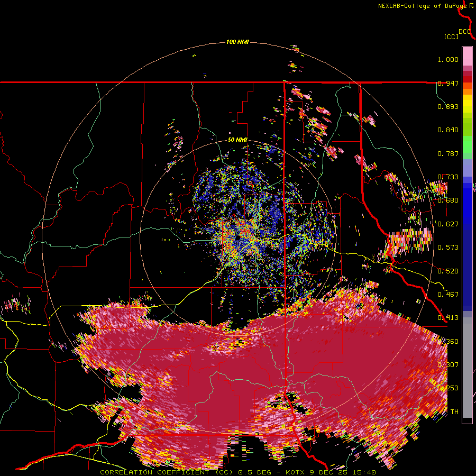The image size is (476, 476).
Task: Click the 50 NMI range ring label
Action: (x=237, y=140)
